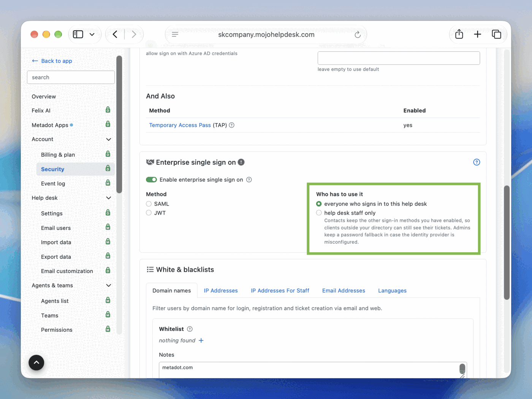Click the scroll-to-top round arrow button
This screenshot has width=532, height=399.
click(x=36, y=363)
